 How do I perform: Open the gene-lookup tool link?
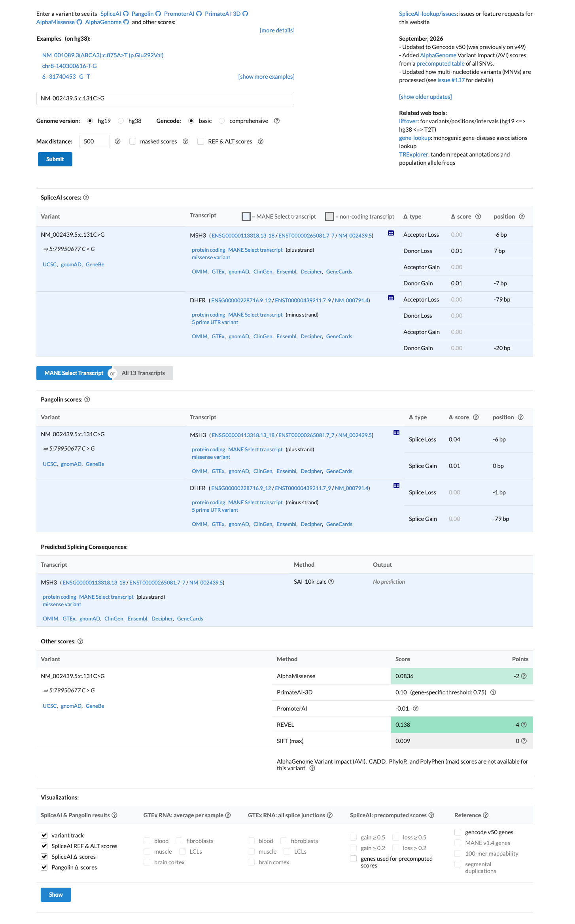[x=415, y=138]
